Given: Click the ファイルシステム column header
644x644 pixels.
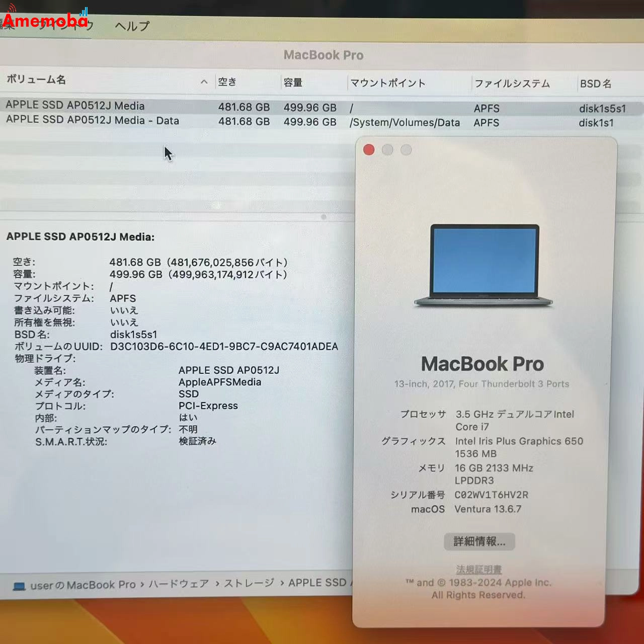Looking at the screenshot, I should 513,84.
